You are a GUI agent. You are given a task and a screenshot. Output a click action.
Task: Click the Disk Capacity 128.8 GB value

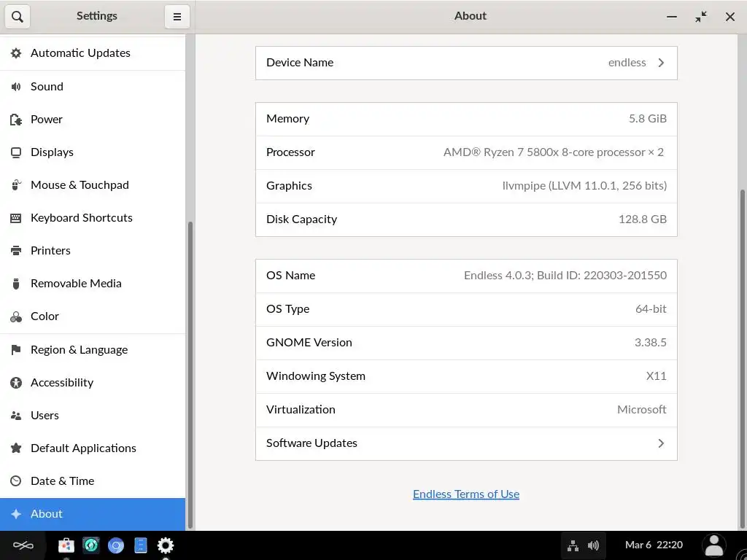[x=642, y=219]
